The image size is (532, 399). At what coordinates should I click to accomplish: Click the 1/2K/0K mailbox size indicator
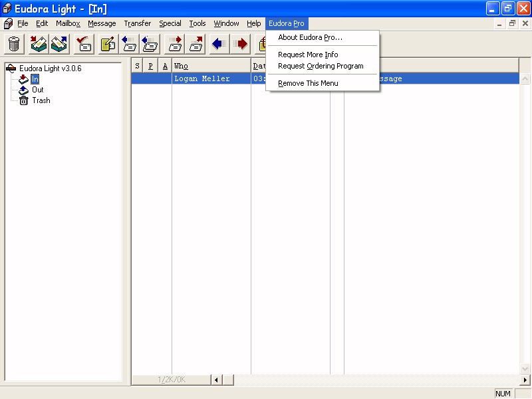pyautogui.click(x=172, y=380)
